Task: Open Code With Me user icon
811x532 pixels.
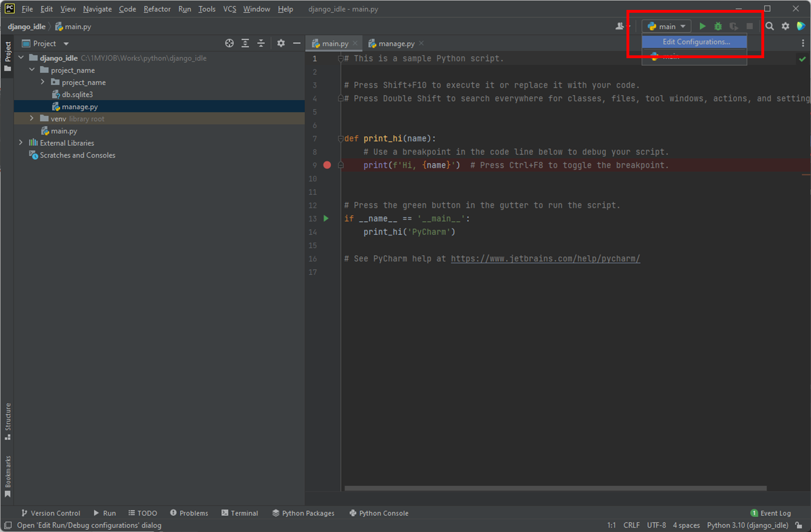Action: pyautogui.click(x=620, y=26)
